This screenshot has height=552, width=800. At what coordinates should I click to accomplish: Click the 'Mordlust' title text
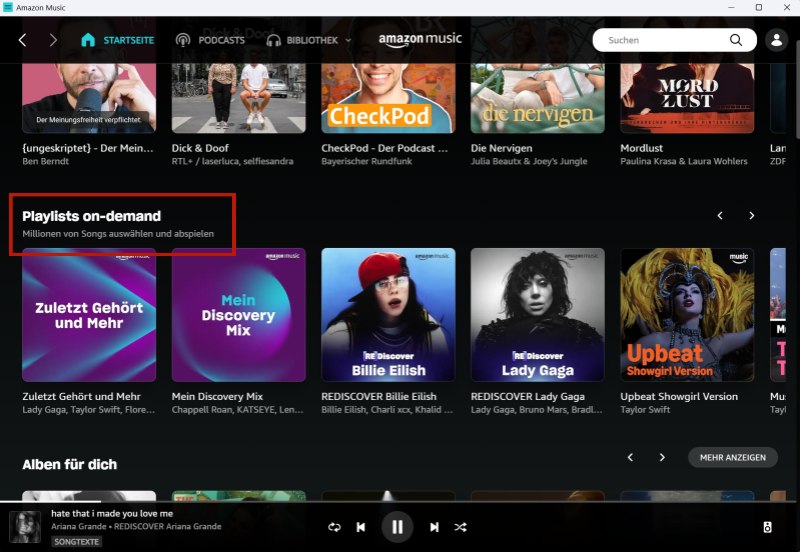point(641,148)
